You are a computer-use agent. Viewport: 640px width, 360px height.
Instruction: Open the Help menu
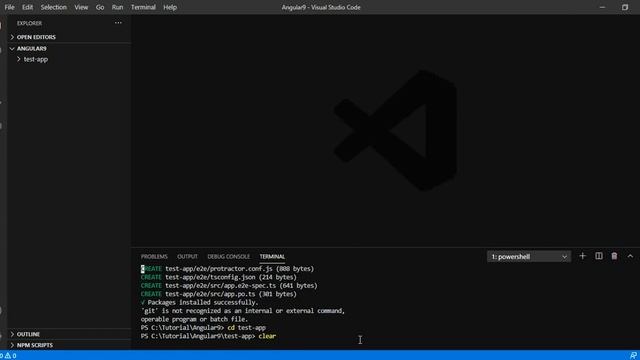click(x=170, y=7)
